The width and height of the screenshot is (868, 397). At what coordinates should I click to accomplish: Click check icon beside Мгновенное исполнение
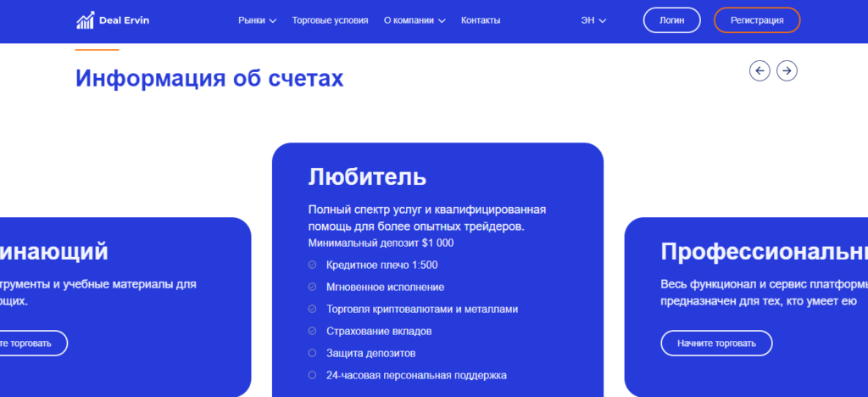click(x=312, y=287)
